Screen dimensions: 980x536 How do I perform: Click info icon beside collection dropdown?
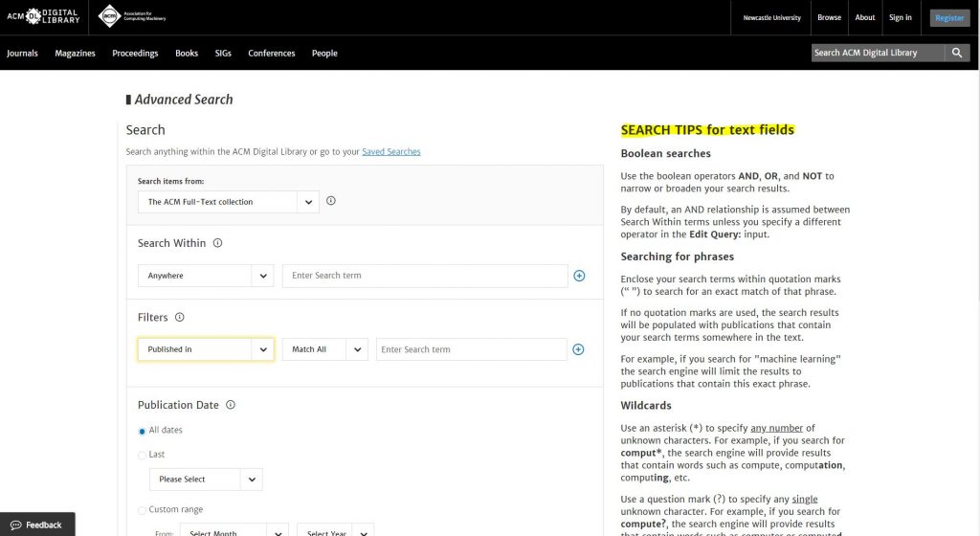tap(331, 201)
